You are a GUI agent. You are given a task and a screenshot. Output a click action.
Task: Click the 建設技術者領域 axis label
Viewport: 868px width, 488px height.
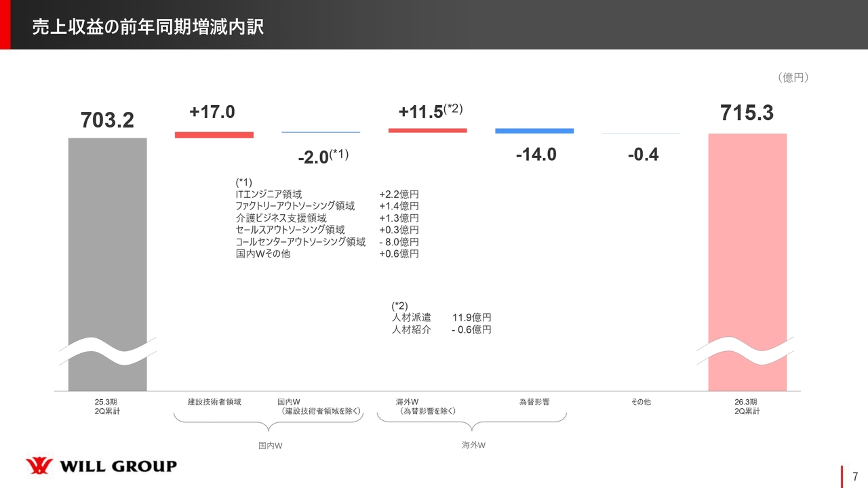tap(214, 402)
